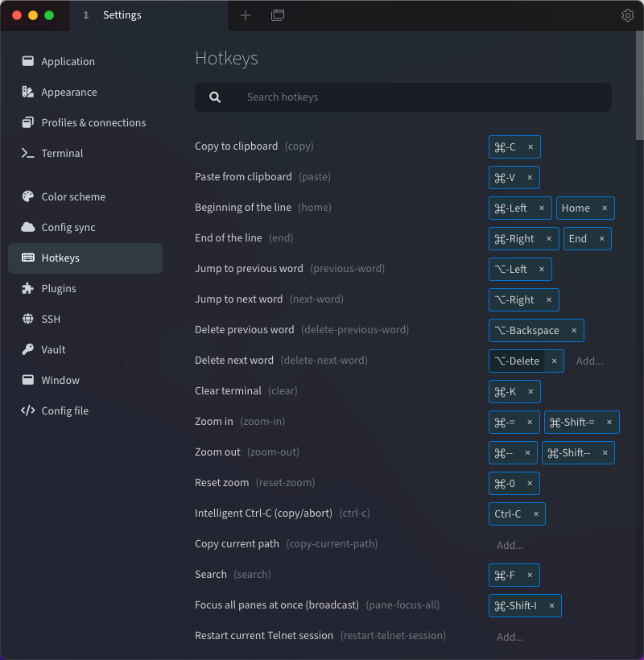Click the tab layout icon beside plus
This screenshot has height=660, width=644.
click(x=278, y=15)
